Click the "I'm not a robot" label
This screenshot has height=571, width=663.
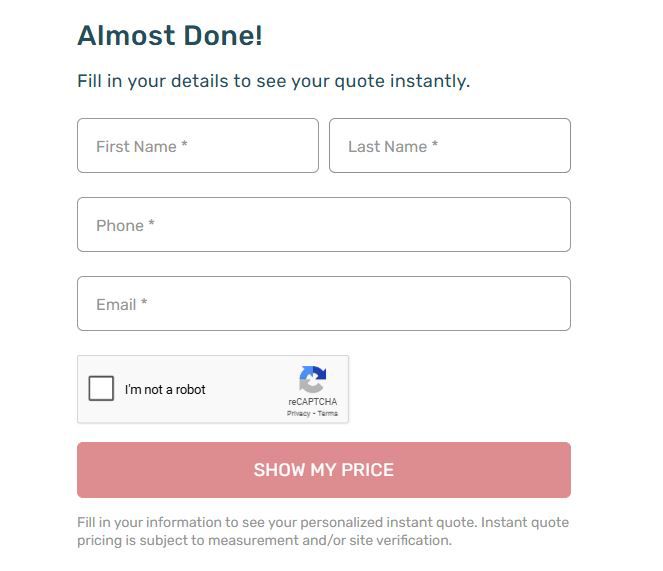coord(165,389)
